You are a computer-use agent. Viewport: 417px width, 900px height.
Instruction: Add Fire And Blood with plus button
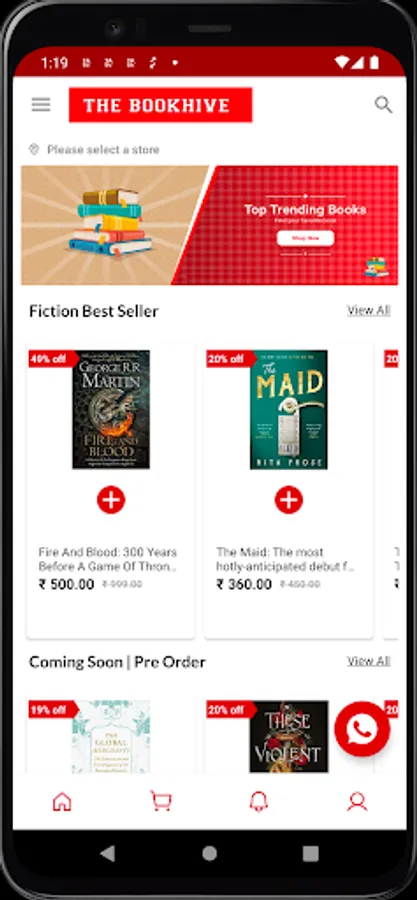[x=111, y=501]
